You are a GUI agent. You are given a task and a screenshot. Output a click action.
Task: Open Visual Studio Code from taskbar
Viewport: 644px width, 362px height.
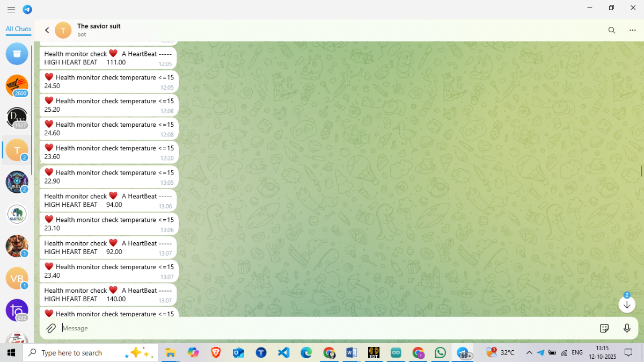(x=284, y=353)
